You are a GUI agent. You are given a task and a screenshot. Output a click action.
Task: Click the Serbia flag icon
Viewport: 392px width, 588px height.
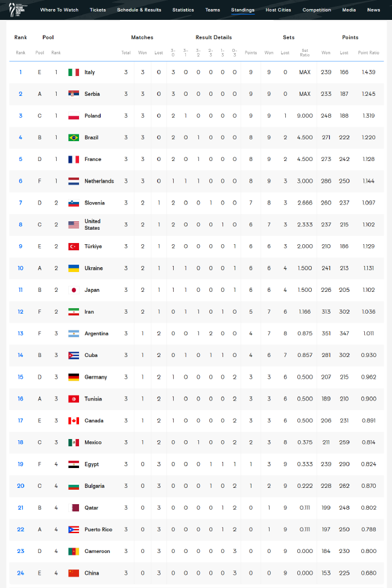point(74,94)
